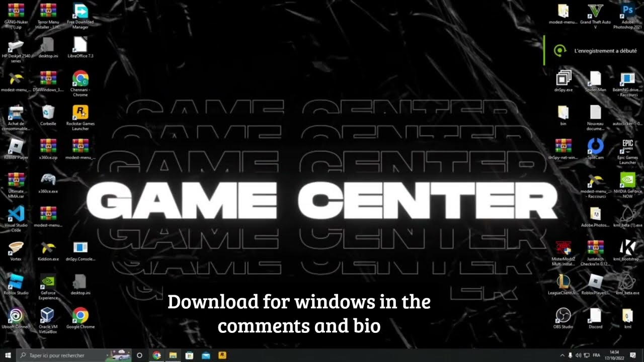Viewport: 644px width, 362px height.
Task: Select the DS4Windows_3 archive icon
Action: pos(48,81)
